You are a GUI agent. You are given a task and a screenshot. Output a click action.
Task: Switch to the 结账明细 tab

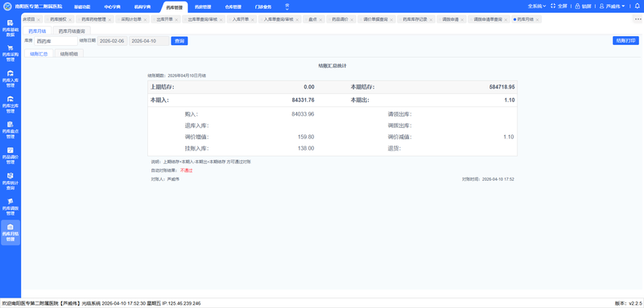(x=69, y=54)
